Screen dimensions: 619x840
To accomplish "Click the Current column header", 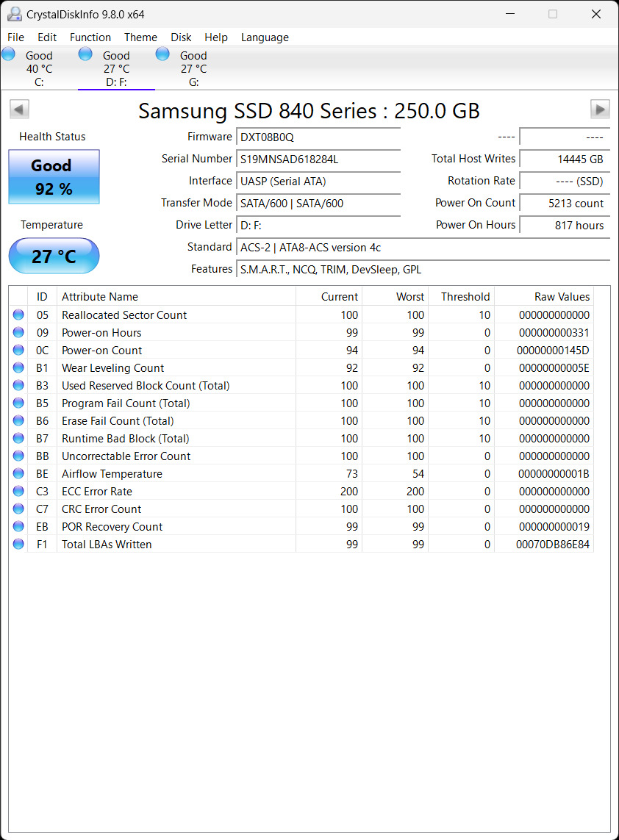I will tap(329, 296).
